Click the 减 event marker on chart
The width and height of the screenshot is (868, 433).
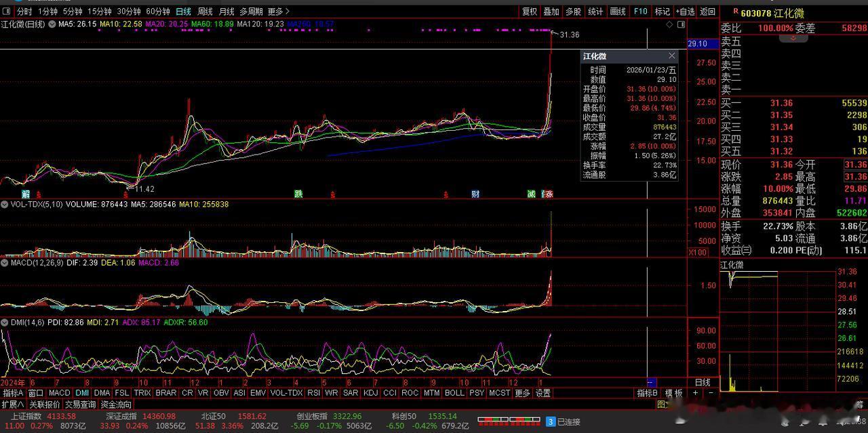[531, 194]
